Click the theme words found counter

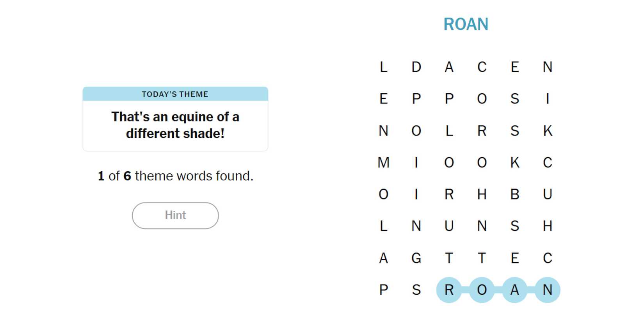coord(175,176)
